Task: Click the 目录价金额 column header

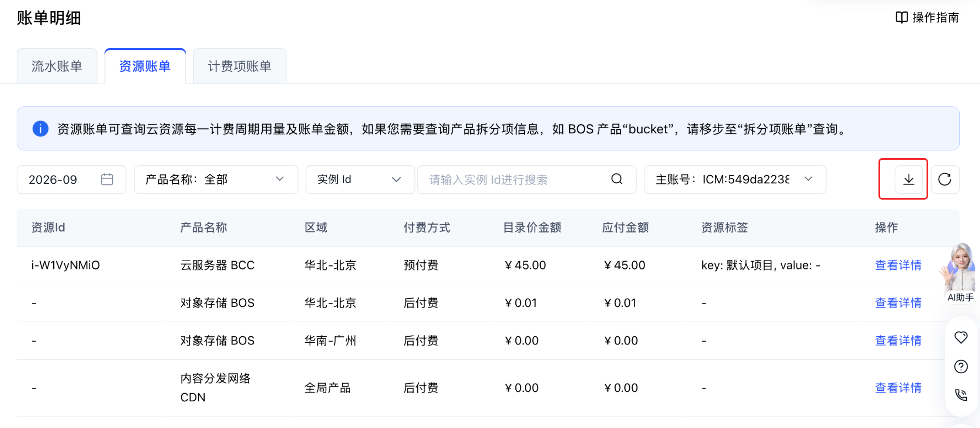Action: click(x=532, y=227)
